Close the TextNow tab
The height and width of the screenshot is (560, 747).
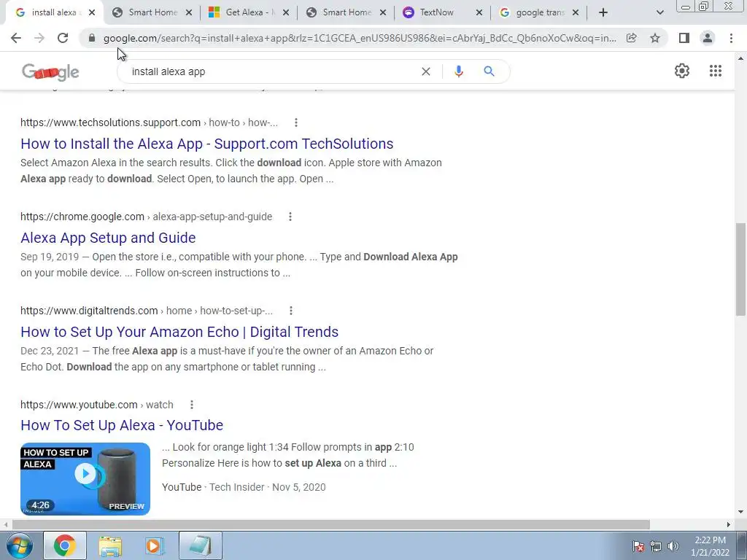479,12
